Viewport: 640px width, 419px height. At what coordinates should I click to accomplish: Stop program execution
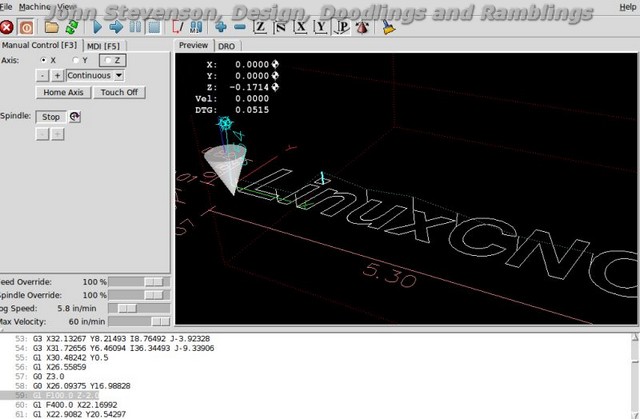[154, 27]
